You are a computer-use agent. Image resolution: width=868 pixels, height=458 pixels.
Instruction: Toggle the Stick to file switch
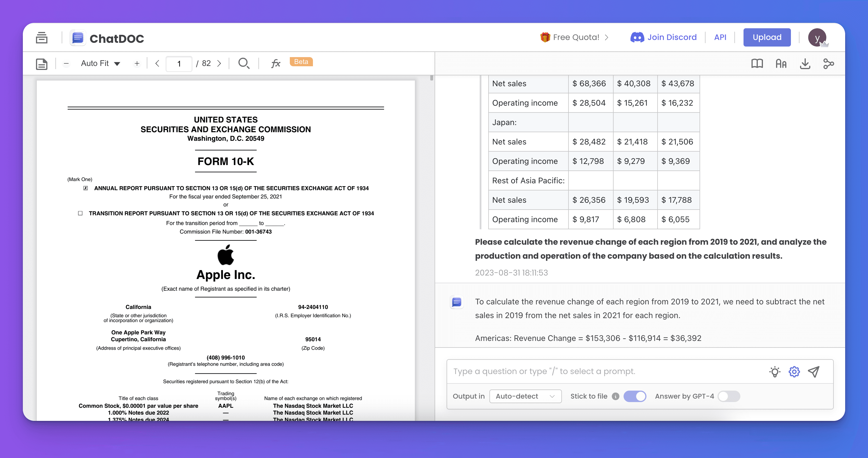(x=634, y=396)
